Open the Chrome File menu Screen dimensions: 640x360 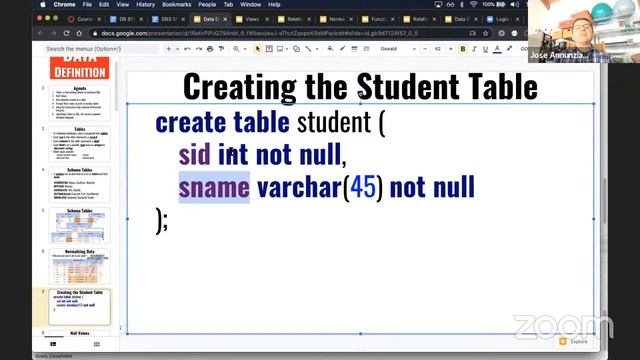tap(87, 4)
